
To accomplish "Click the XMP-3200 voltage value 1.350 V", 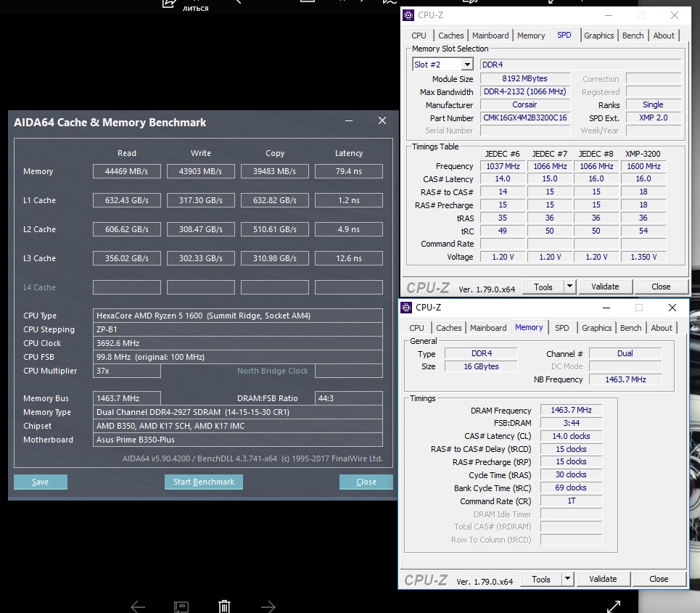I will pos(643,257).
